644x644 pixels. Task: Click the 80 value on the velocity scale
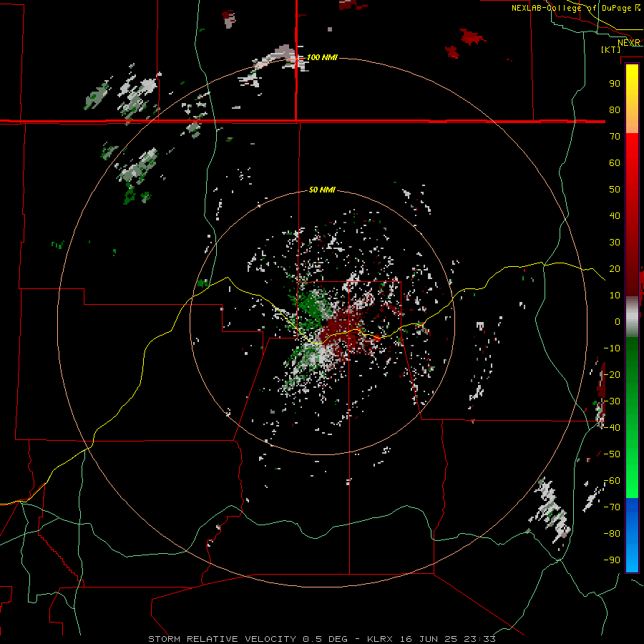pyautogui.click(x=615, y=109)
